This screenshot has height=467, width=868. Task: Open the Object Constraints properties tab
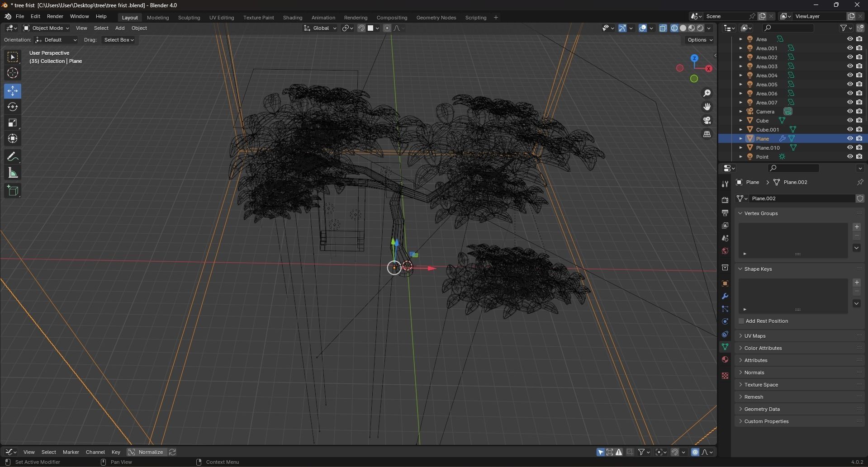[725, 334]
